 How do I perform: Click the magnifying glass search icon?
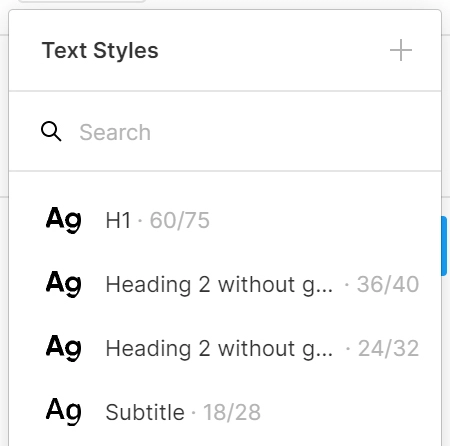(51, 131)
